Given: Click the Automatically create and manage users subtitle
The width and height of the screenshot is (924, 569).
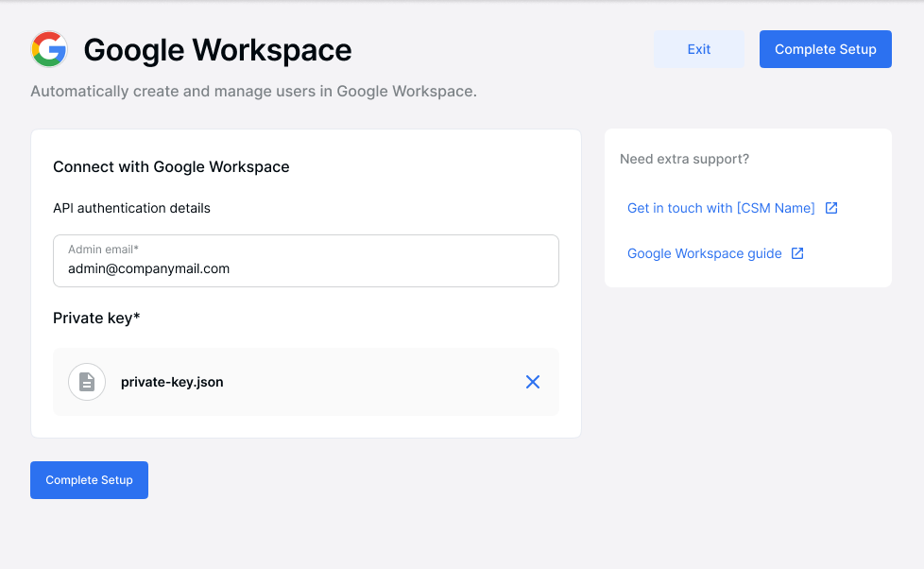Looking at the screenshot, I should point(253,92).
